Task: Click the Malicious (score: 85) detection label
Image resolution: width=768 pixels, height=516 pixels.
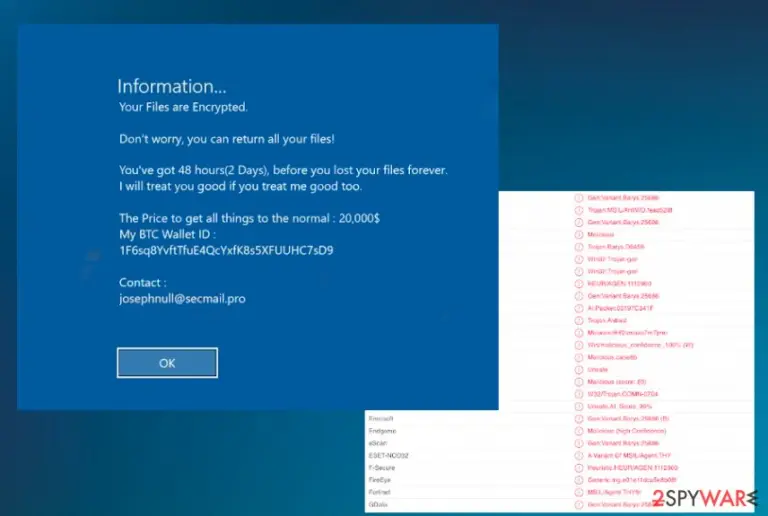Action: coord(617,381)
